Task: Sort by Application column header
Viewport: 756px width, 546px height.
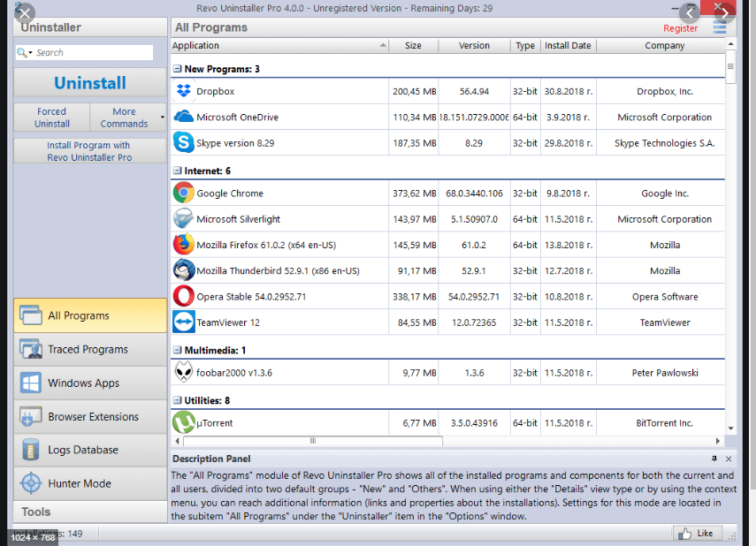Action: [279, 45]
